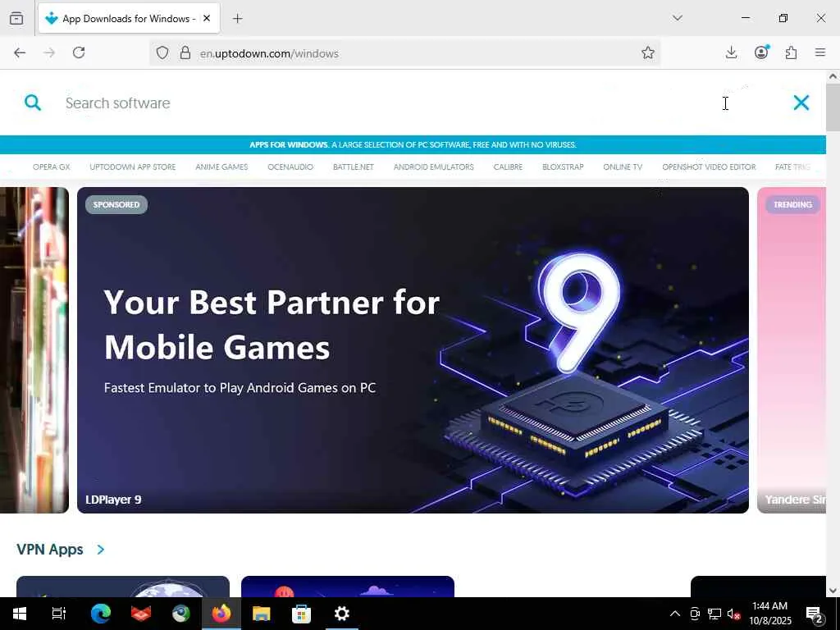Click the LDPlayer 9 caption text
This screenshot has width=840, height=630.
[x=113, y=500]
